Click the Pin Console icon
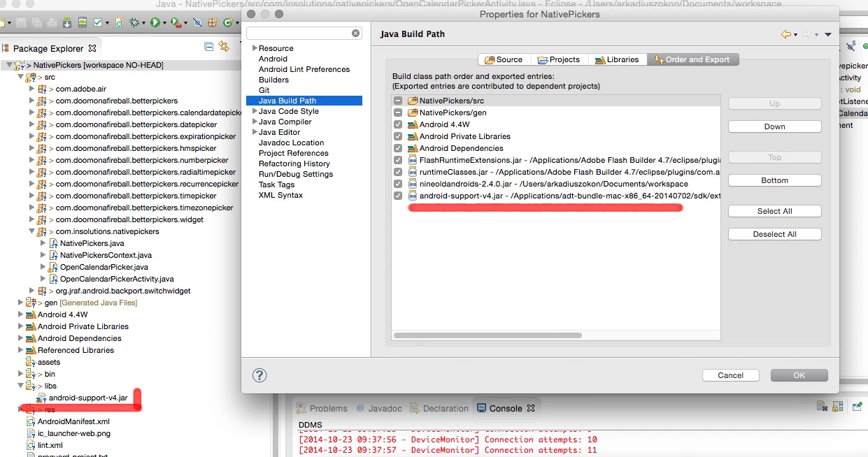Viewport: 868px width, 457px height. 858,406
